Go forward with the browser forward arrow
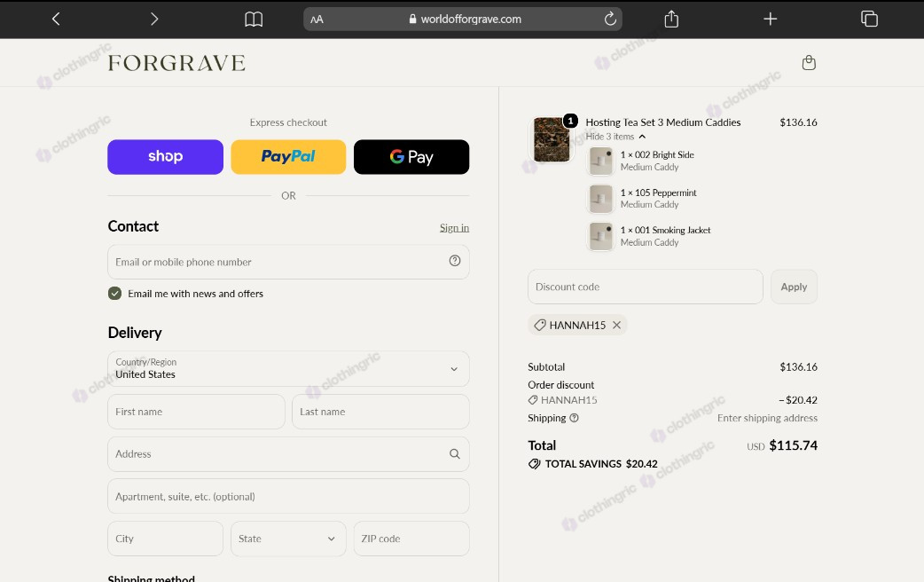 point(154,19)
